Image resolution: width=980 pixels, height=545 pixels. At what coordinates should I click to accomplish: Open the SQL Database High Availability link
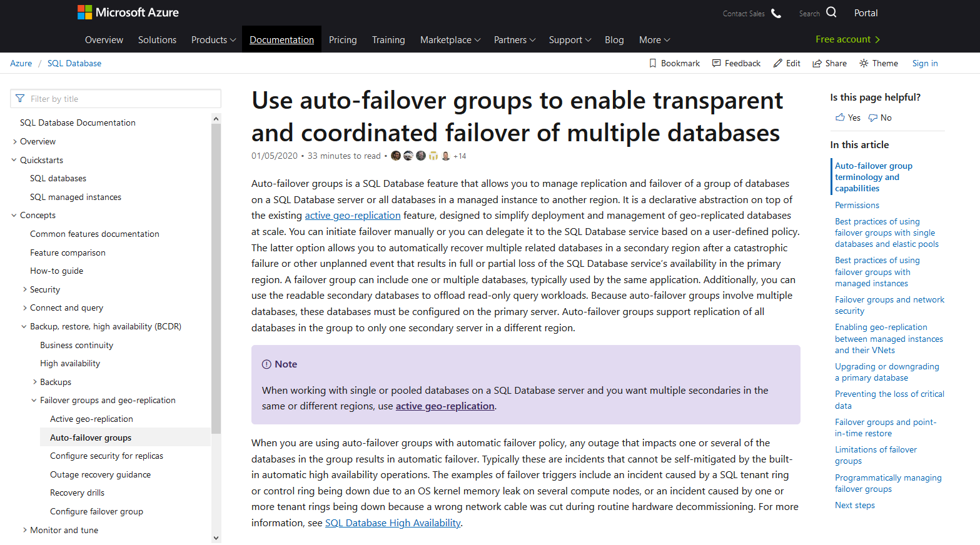[x=393, y=522]
